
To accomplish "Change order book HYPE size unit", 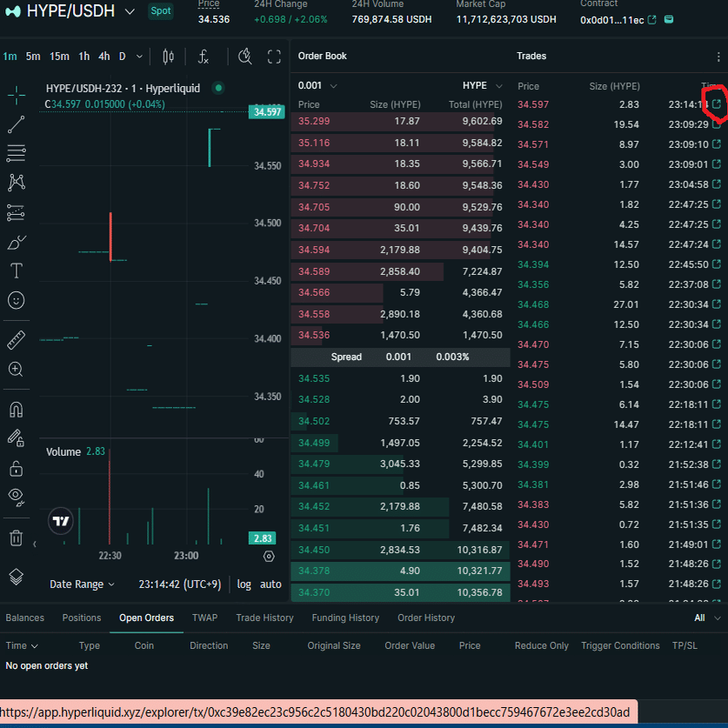I will click(x=483, y=85).
